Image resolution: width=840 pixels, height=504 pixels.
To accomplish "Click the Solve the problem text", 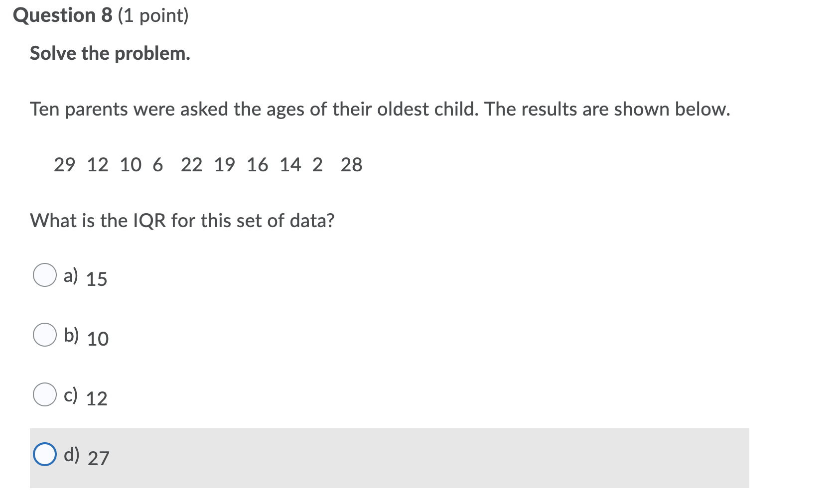I will click(x=109, y=53).
